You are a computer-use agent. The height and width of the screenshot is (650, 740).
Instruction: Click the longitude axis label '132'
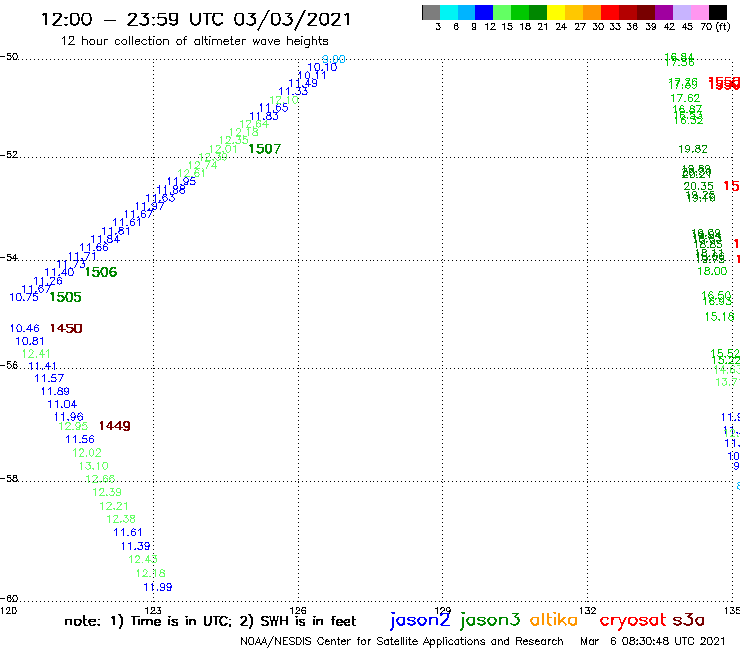[587, 610]
